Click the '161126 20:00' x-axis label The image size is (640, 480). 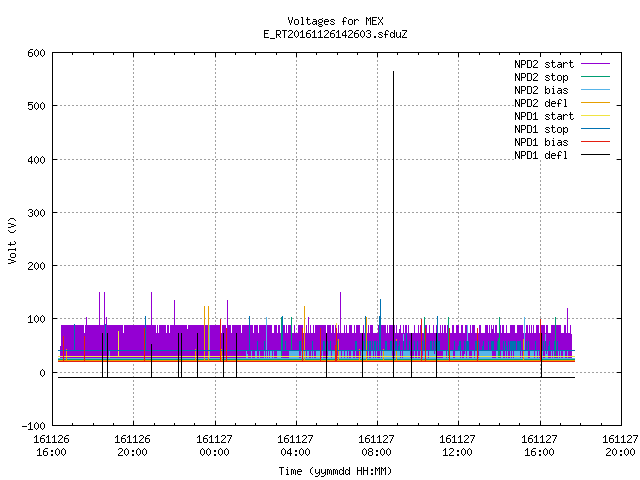click(133, 446)
